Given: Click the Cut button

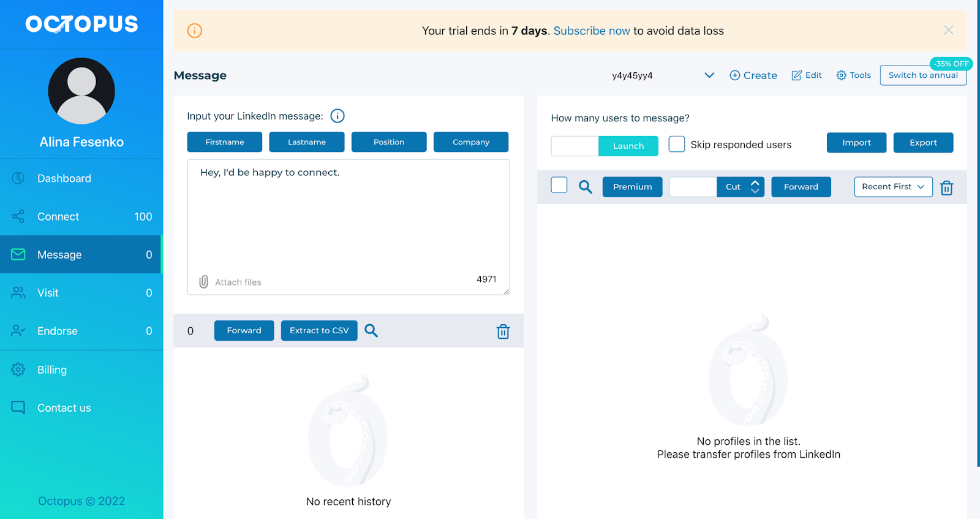Looking at the screenshot, I should click(x=733, y=187).
